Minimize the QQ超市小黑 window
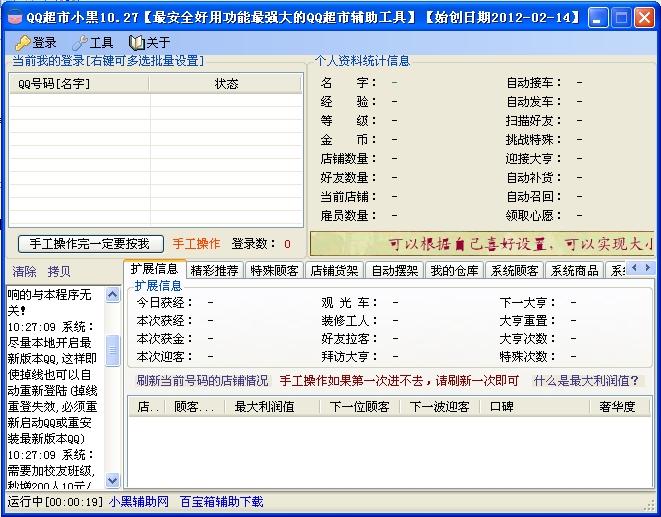661x517 pixels. pos(598,18)
